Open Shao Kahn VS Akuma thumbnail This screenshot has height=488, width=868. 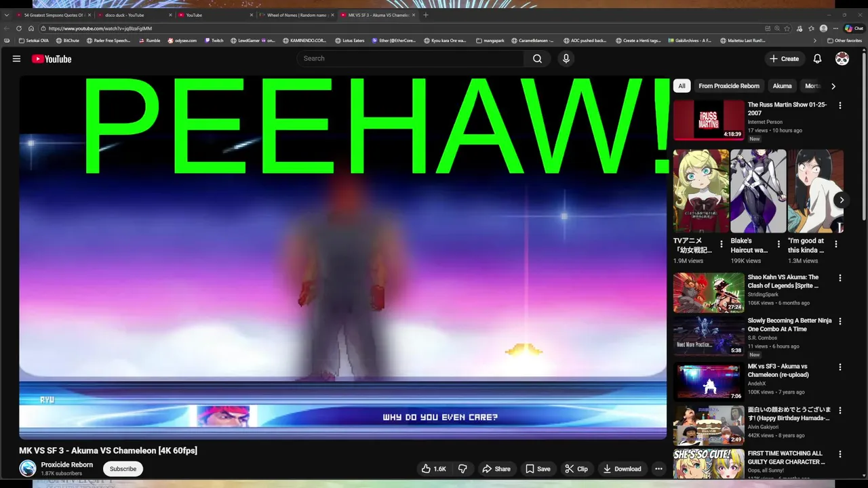coord(709,292)
